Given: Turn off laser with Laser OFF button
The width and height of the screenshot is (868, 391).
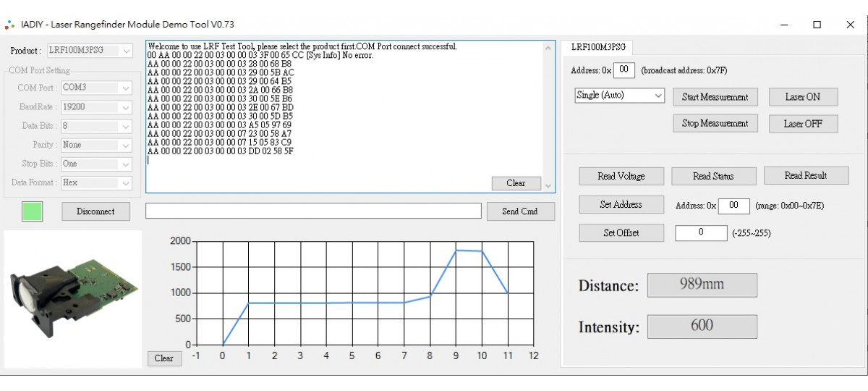Looking at the screenshot, I should pos(802,124).
